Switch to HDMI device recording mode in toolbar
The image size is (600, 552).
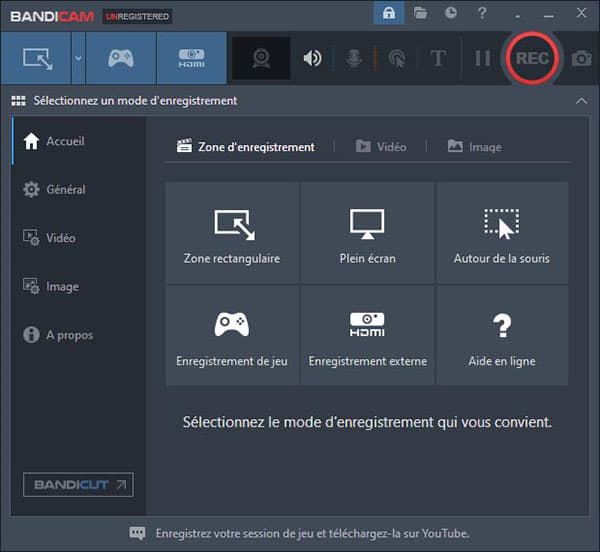pos(191,58)
